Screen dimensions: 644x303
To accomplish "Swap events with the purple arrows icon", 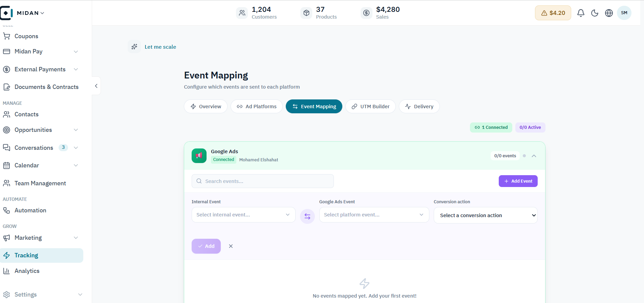I will 307,216.
